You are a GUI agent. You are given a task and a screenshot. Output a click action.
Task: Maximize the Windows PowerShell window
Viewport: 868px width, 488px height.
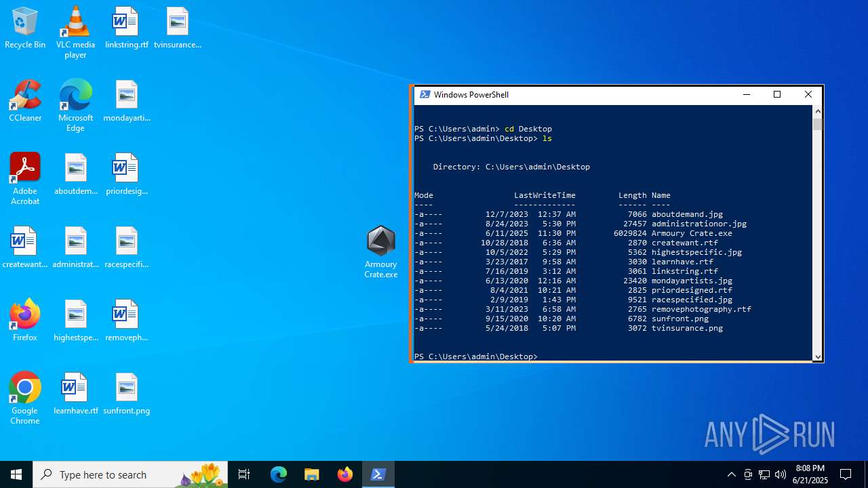click(x=777, y=95)
